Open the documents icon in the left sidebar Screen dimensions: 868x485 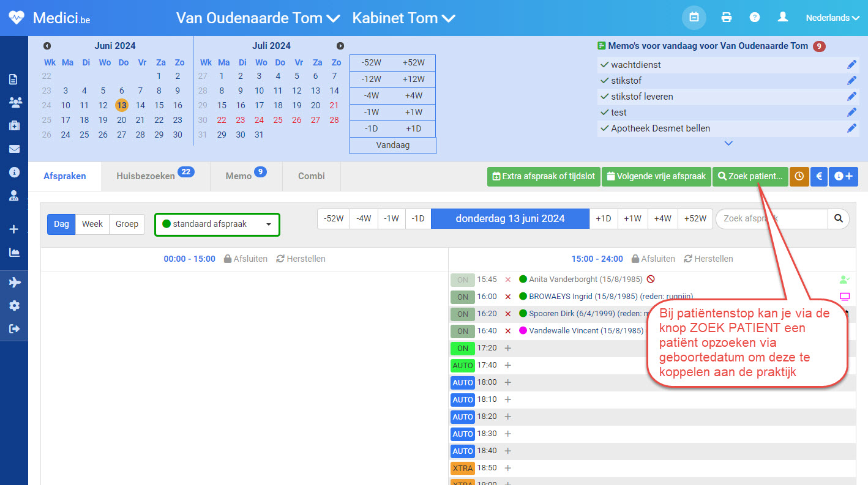click(x=13, y=79)
